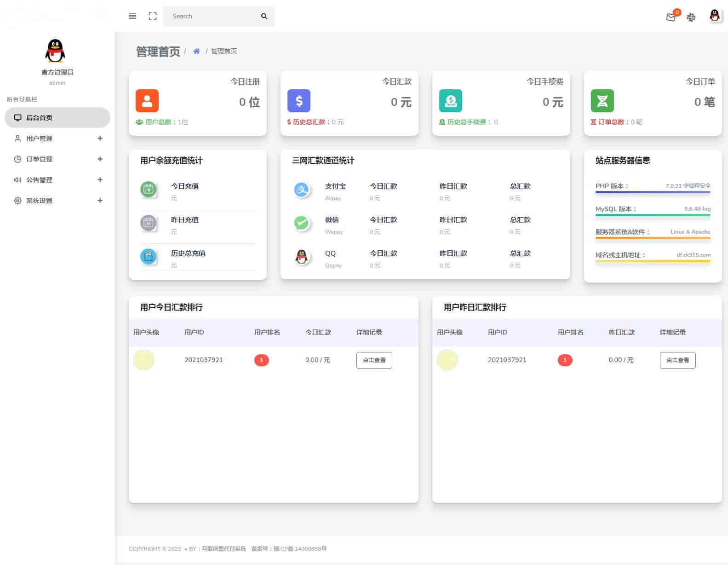
Task: Open the penguin avatar menu in top-right
Action: pos(714,16)
